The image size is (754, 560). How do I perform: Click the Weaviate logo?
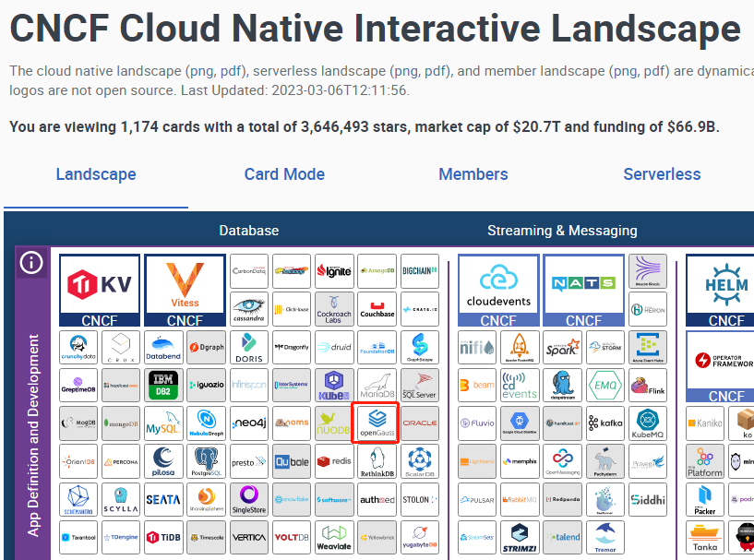(334, 538)
